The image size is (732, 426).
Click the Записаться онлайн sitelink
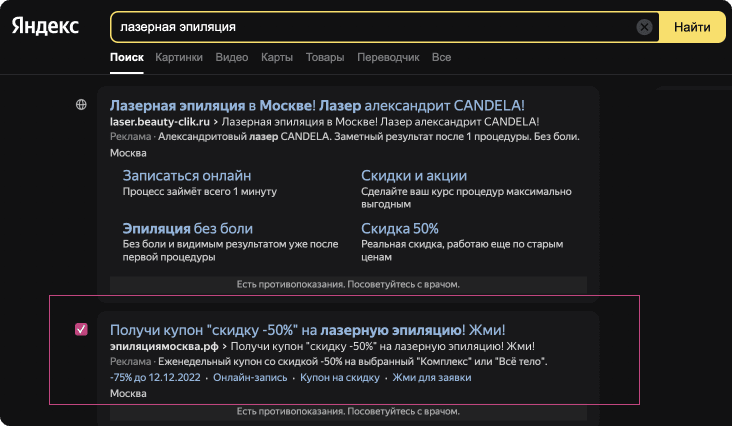(x=178, y=174)
